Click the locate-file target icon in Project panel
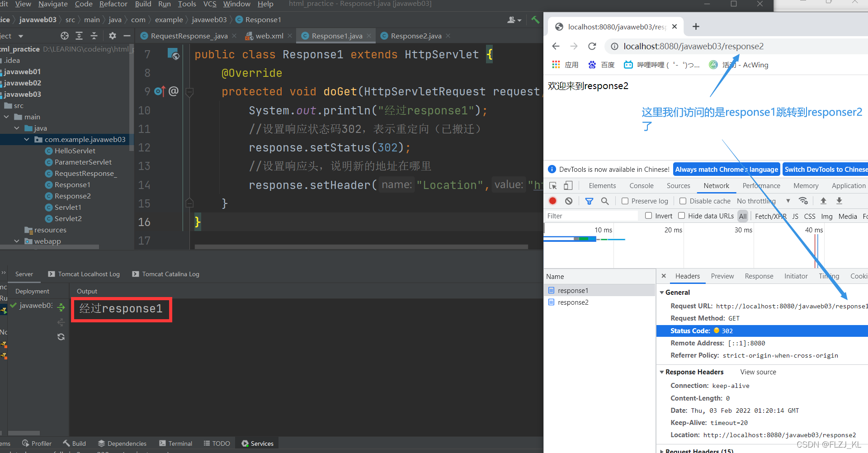The height and width of the screenshot is (453, 868). [65, 36]
